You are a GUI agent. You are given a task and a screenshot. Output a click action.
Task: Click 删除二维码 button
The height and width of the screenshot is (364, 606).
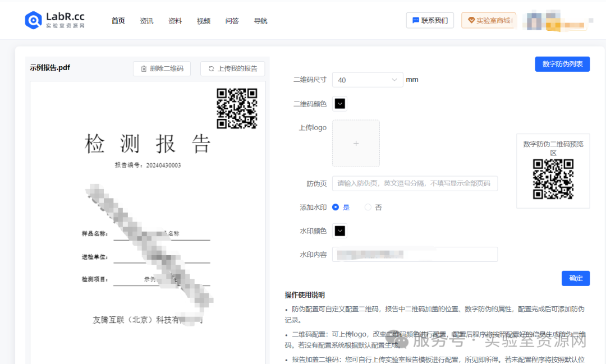[162, 68]
